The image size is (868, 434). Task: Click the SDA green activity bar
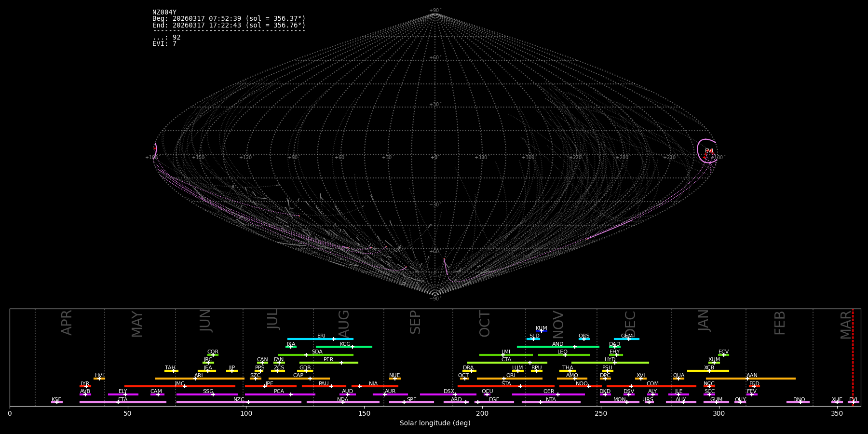pyautogui.click(x=316, y=355)
